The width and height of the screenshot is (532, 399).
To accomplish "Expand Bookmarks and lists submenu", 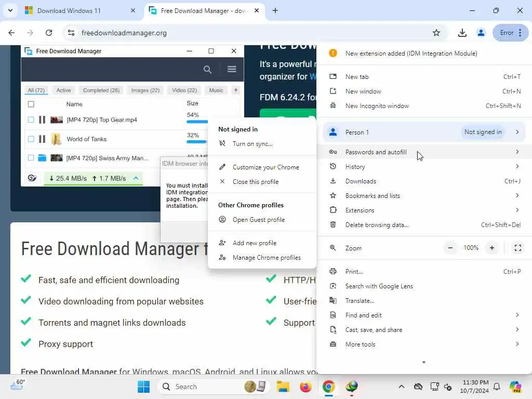I will pyautogui.click(x=424, y=196).
